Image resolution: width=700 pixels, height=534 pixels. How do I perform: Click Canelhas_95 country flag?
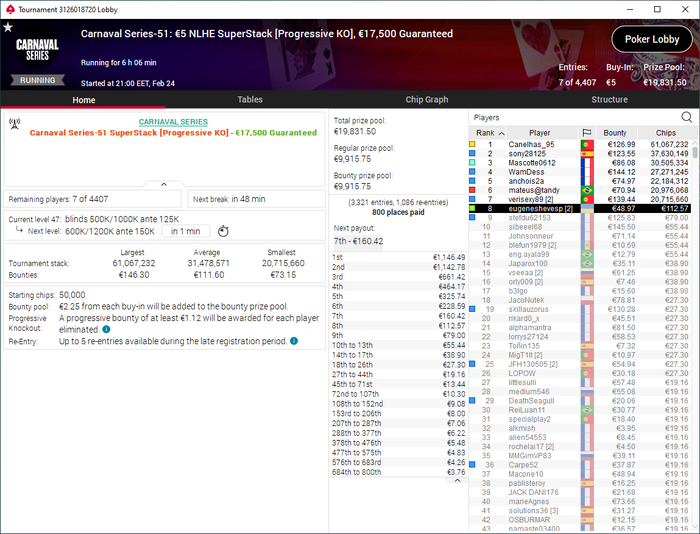tap(587, 145)
